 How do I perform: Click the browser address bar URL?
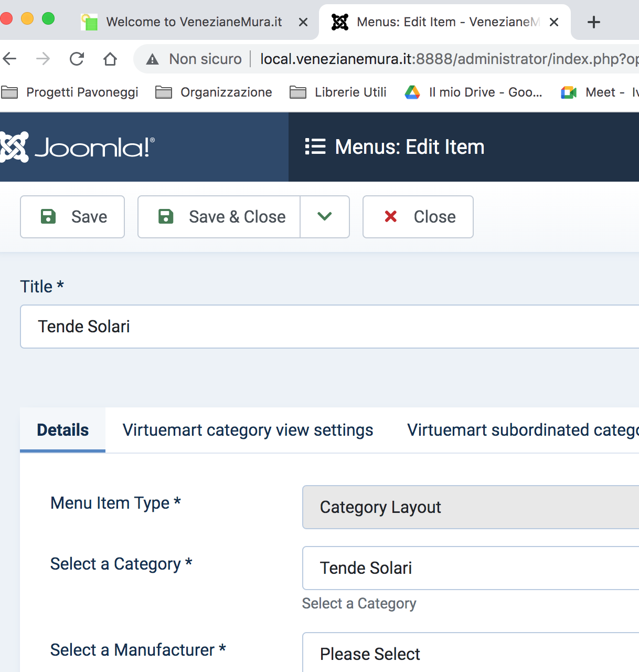pos(449,59)
